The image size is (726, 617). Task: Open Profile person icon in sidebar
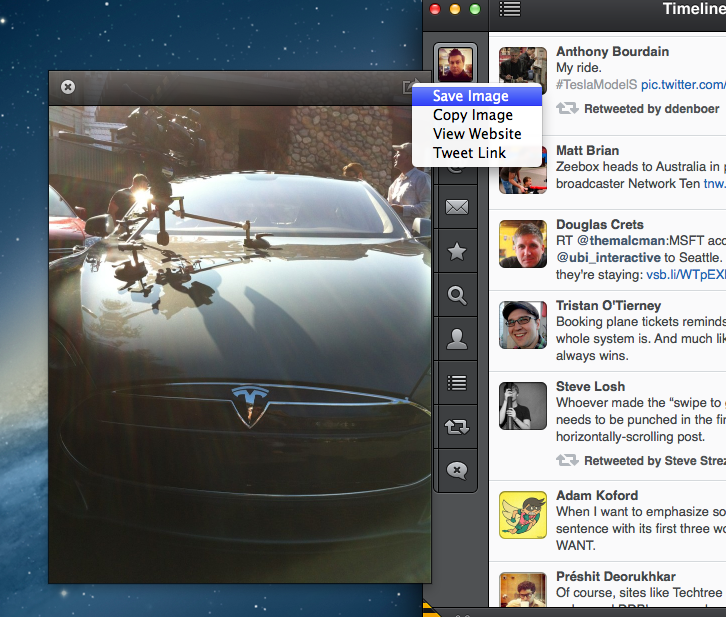point(457,339)
